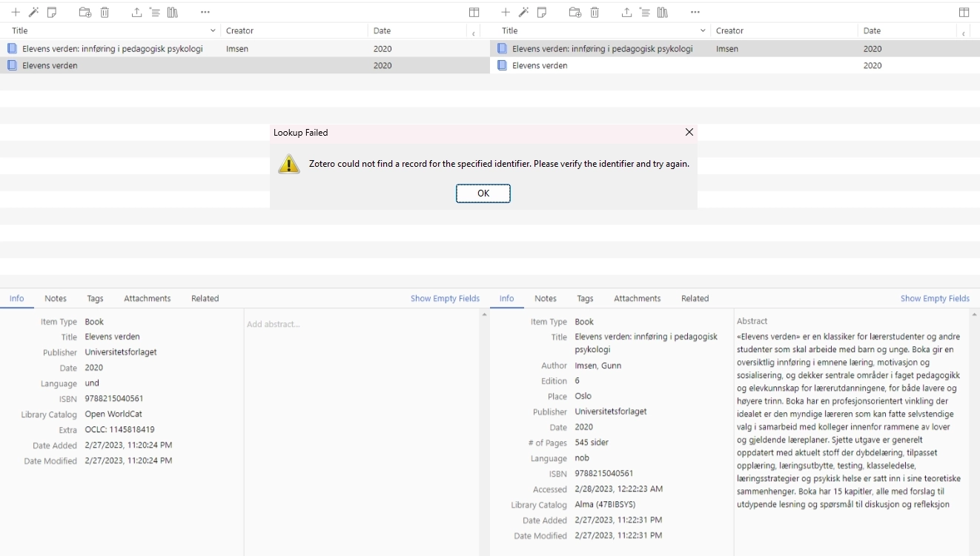Expand the Title column sort chevron in left pane
Screen dimensions: 980x556
click(213, 31)
